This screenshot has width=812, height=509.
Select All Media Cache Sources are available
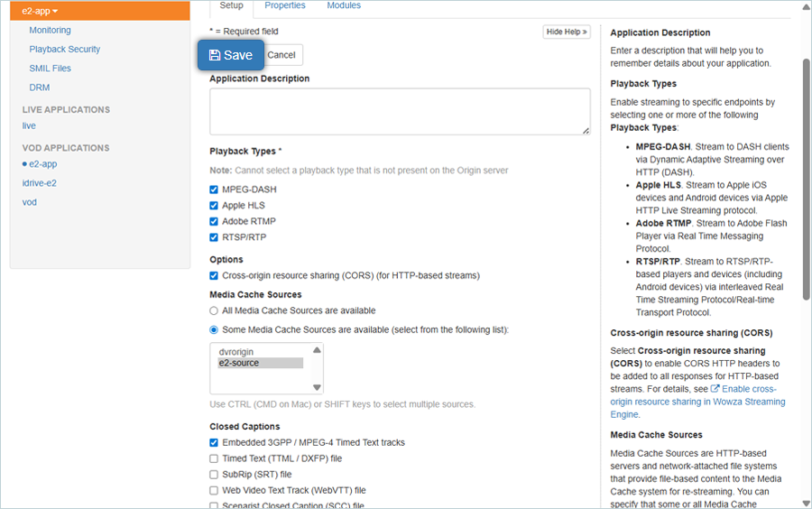214,310
